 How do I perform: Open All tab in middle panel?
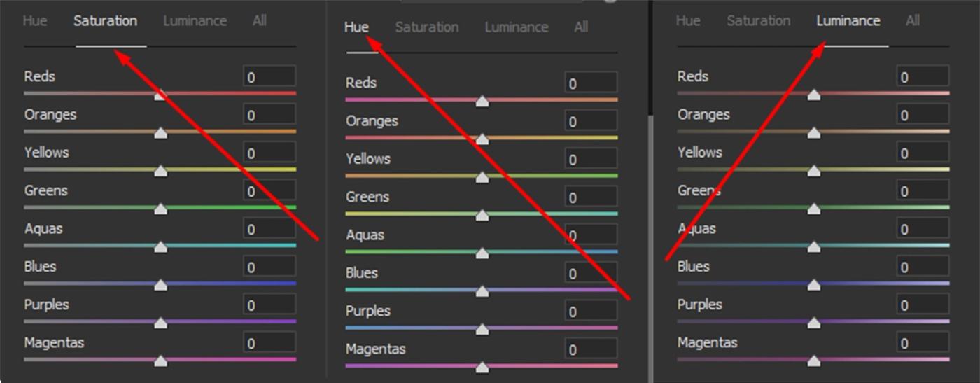pyautogui.click(x=581, y=27)
